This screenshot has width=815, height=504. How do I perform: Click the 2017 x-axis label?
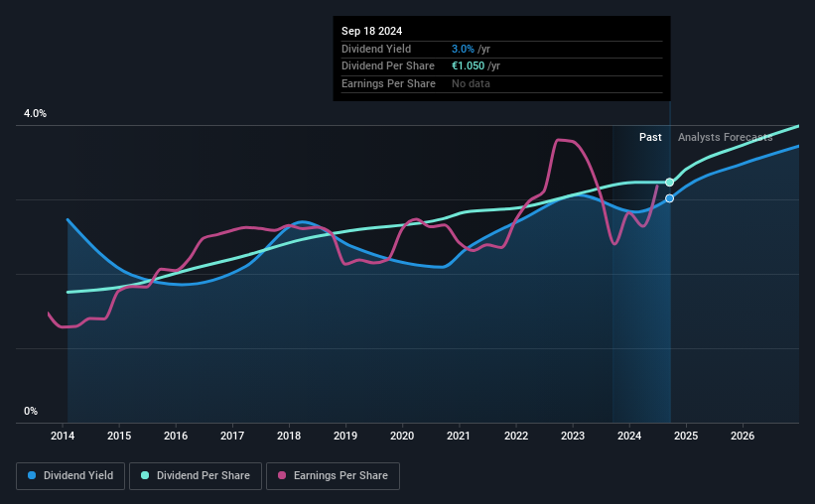point(232,436)
